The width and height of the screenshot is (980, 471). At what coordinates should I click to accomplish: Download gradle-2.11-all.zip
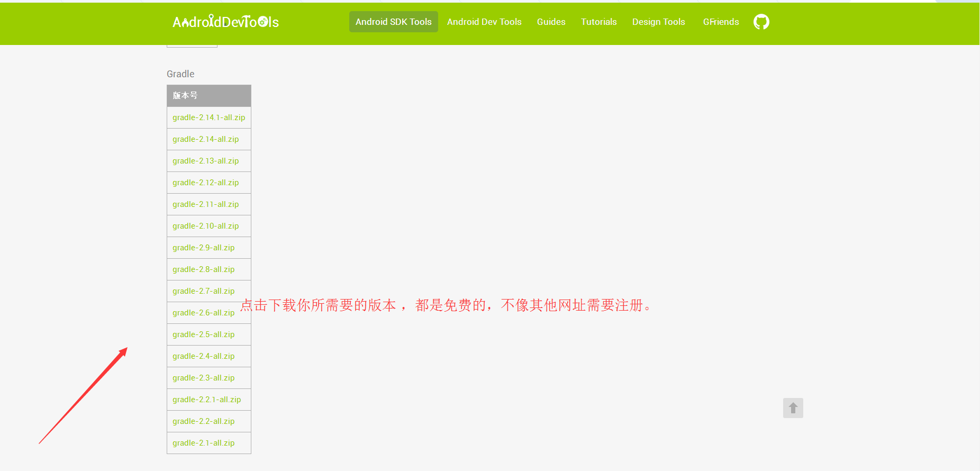pos(205,204)
